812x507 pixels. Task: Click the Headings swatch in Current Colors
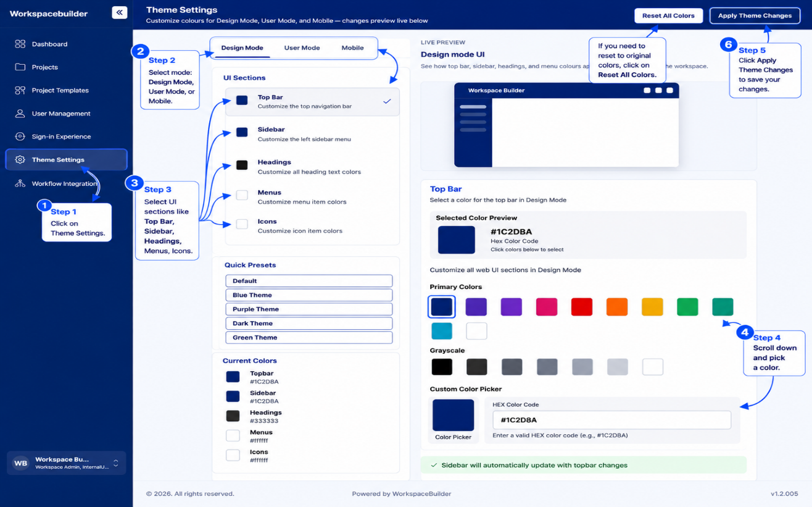233,416
